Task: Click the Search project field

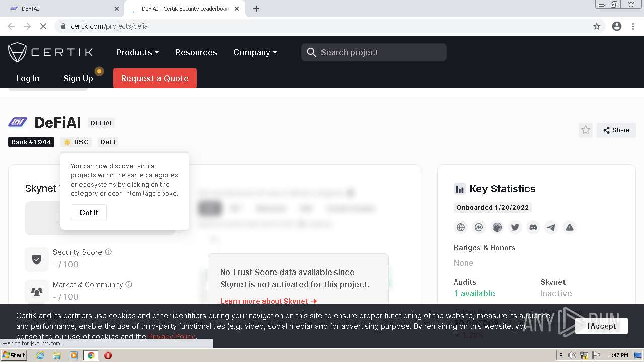Action: click(x=374, y=52)
